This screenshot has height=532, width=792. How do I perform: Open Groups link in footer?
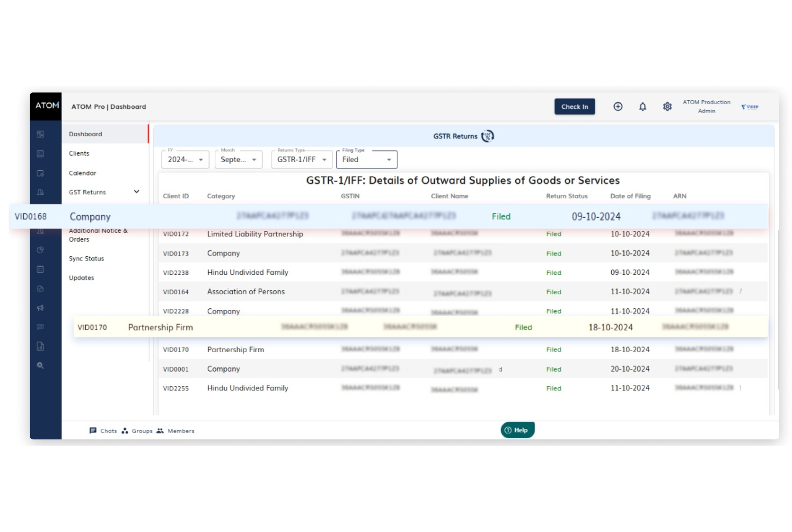click(142, 431)
